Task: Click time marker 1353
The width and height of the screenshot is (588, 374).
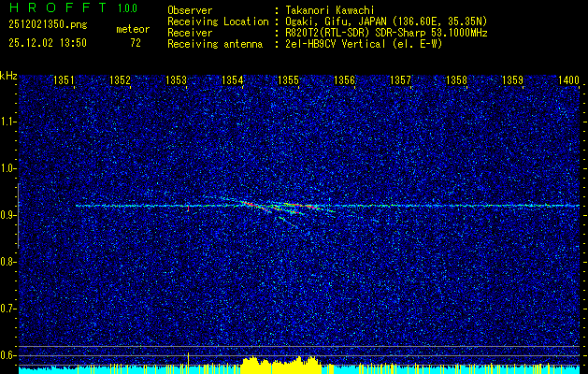Action: pos(176,80)
